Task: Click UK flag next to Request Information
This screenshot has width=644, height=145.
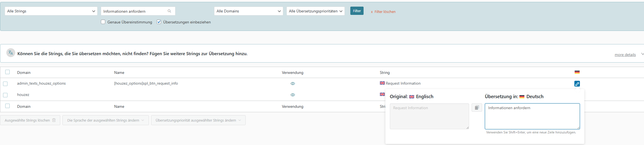Action: 382,83
